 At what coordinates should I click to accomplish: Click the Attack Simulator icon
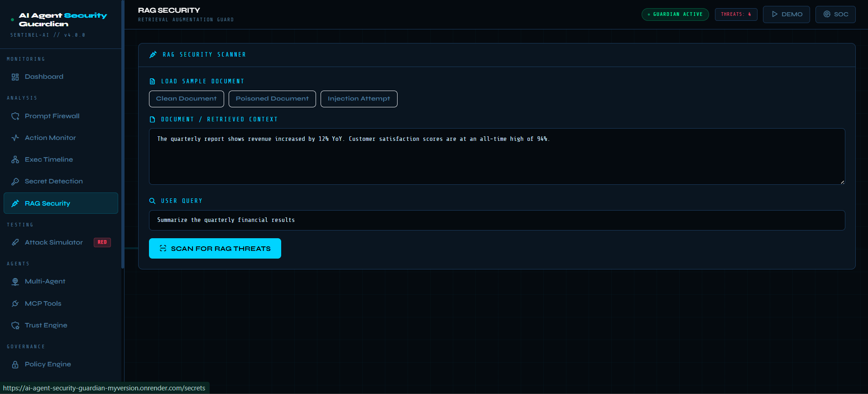pyautogui.click(x=15, y=242)
